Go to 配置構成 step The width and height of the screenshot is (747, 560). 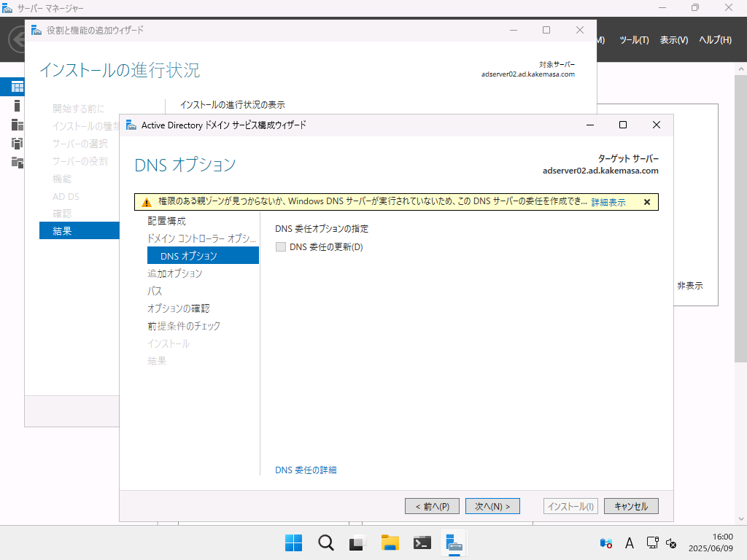click(167, 221)
